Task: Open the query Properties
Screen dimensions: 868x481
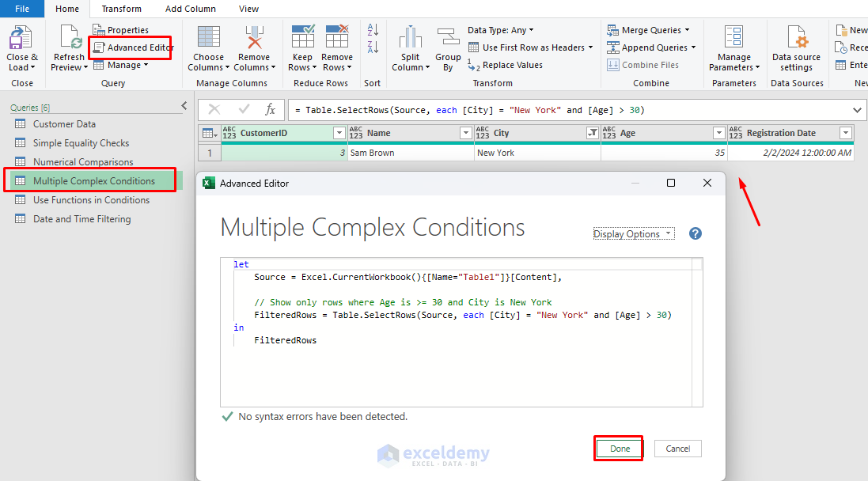Action: click(x=121, y=30)
